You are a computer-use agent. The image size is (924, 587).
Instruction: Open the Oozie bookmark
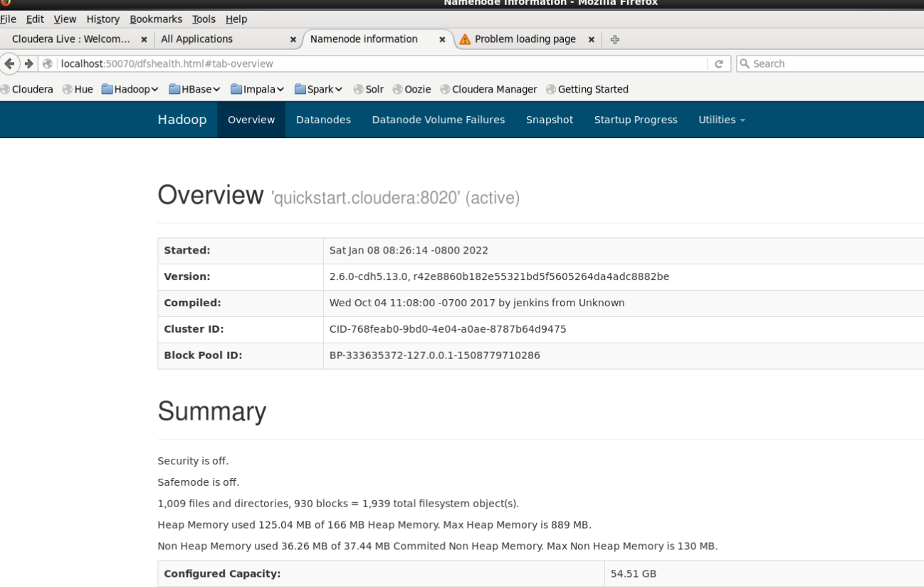pos(412,89)
